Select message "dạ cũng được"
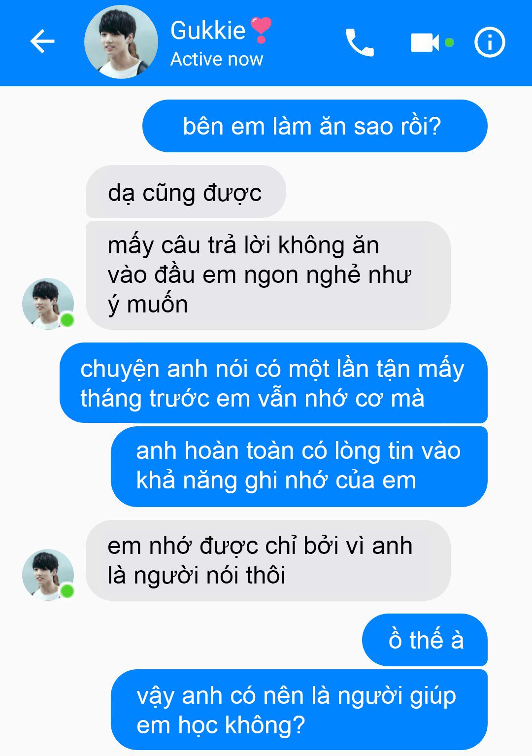 click(186, 192)
